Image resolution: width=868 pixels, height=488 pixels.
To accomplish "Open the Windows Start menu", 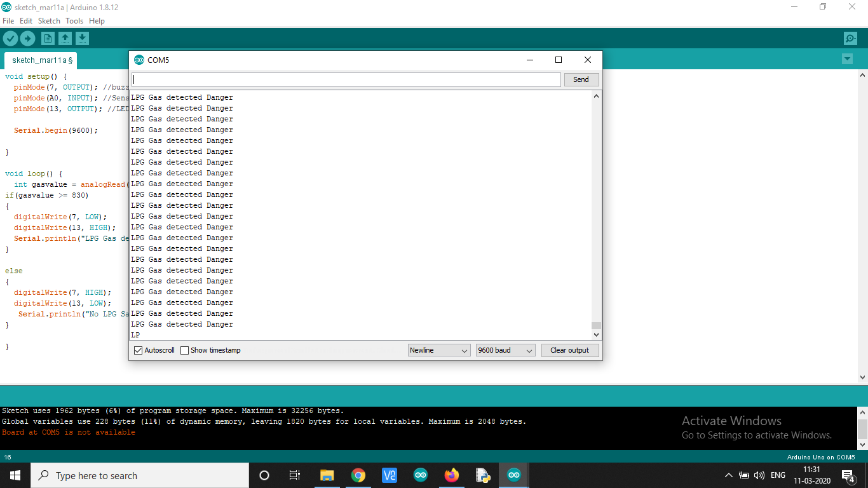I will (x=15, y=475).
